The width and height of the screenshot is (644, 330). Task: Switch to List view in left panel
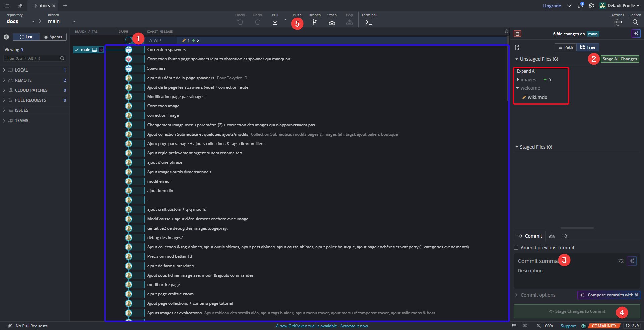(x=26, y=37)
